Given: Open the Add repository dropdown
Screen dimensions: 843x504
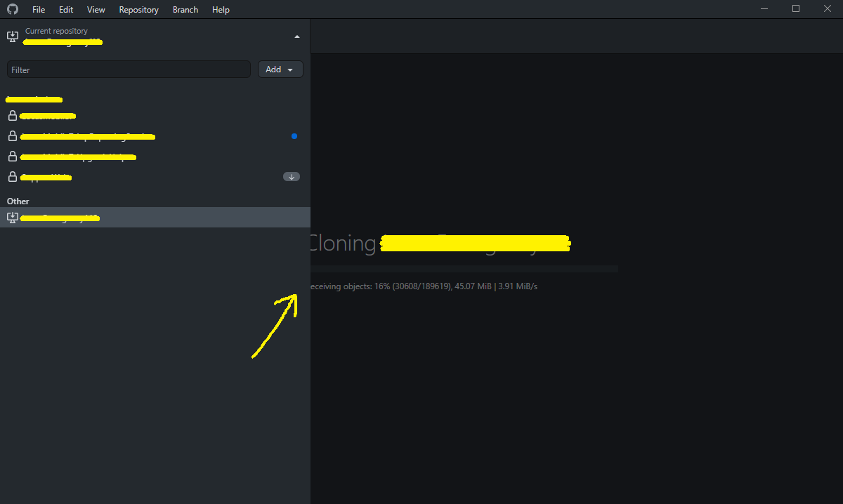Looking at the screenshot, I should pyautogui.click(x=280, y=69).
